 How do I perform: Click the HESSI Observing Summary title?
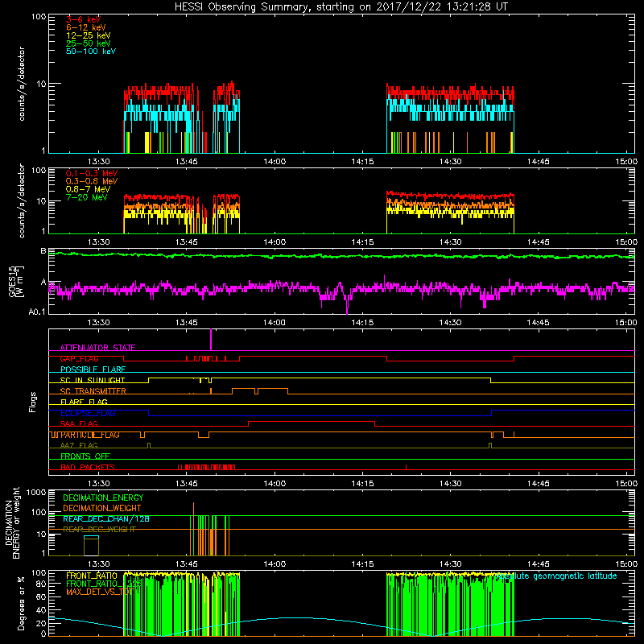(x=341, y=7)
